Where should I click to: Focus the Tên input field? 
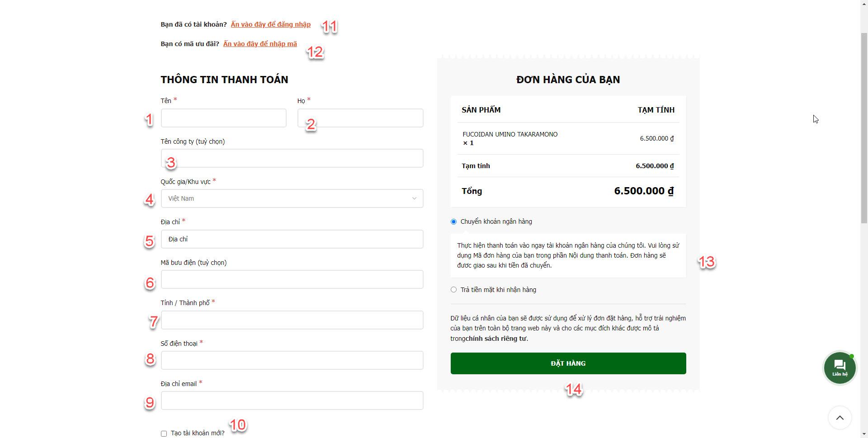(223, 118)
